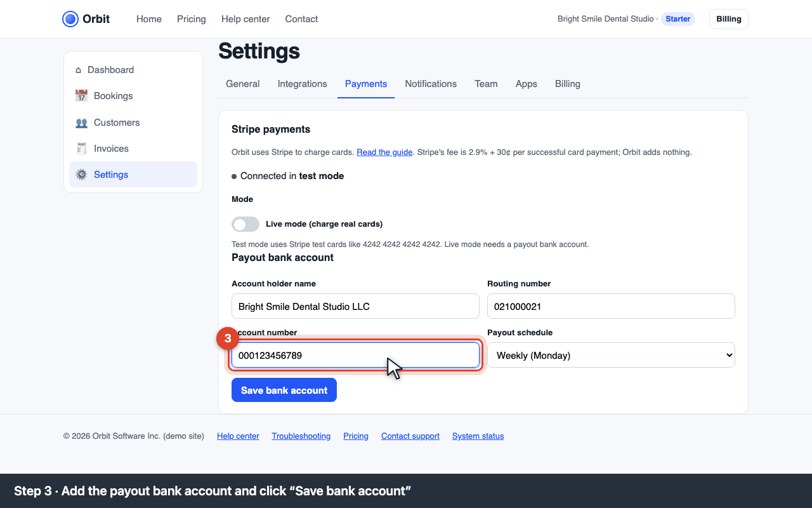
Task: Open the Notifications tab
Action: pos(431,84)
